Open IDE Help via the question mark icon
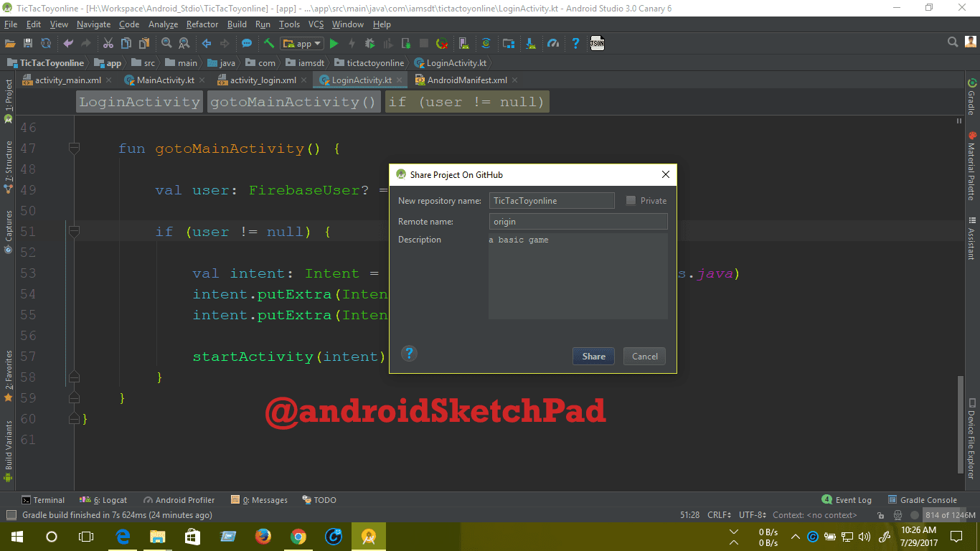The width and height of the screenshot is (980, 551). (575, 43)
